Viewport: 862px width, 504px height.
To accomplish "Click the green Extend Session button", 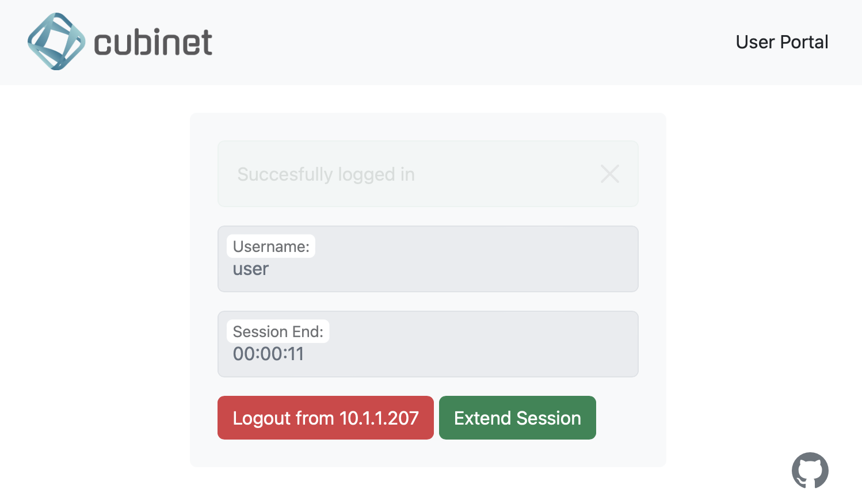I will [517, 418].
